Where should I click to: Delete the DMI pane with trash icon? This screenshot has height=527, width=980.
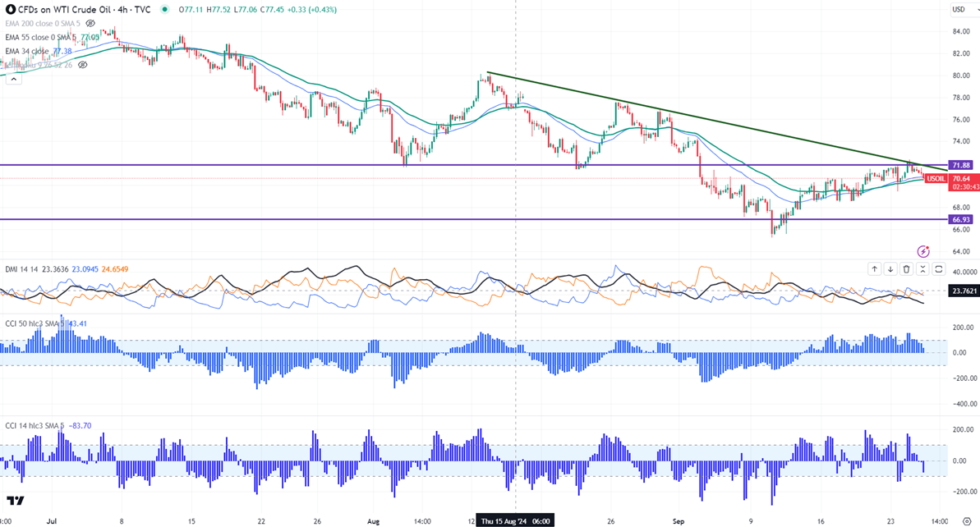(x=906, y=269)
